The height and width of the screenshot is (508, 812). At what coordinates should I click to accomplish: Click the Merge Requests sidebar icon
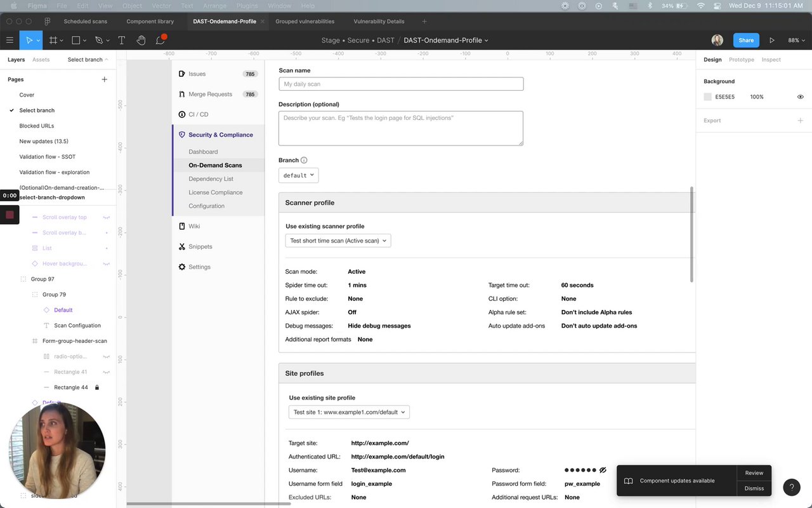point(182,94)
